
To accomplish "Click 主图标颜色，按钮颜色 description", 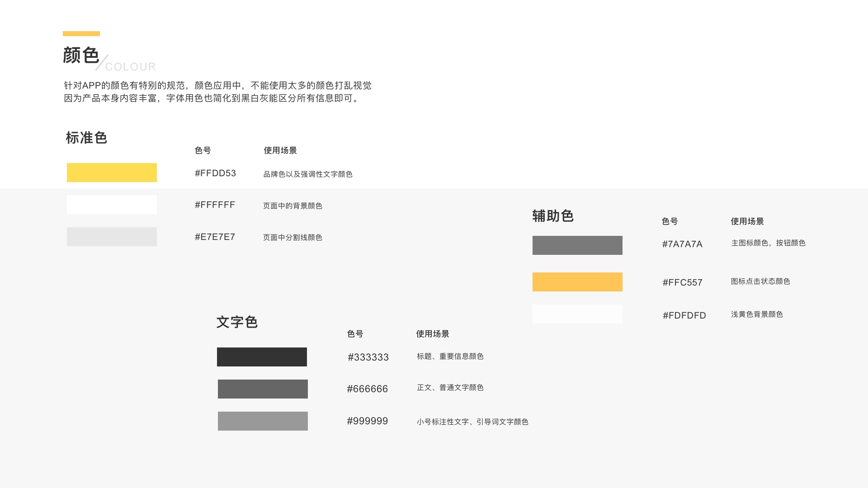I will (x=768, y=243).
